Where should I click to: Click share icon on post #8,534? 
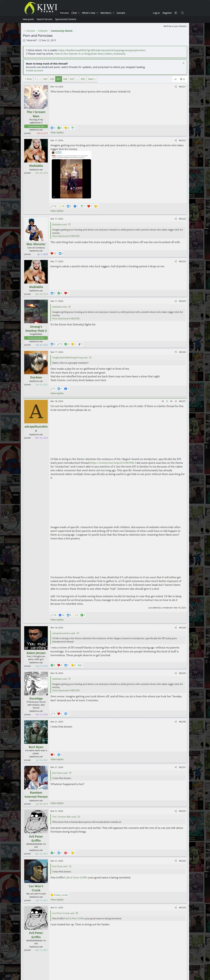coord(176,907)
